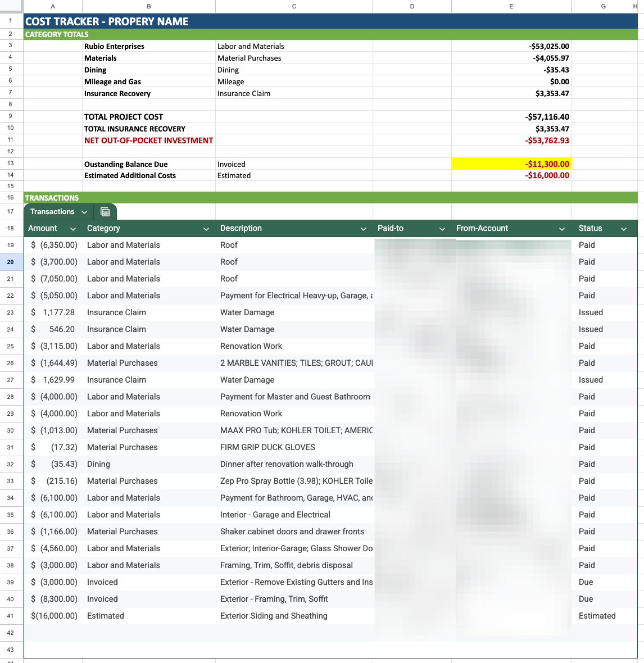This screenshot has height=663, width=644.
Task: Select the FIRM GRIP DUCK GLOVES cell
Action: [x=294, y=447]
